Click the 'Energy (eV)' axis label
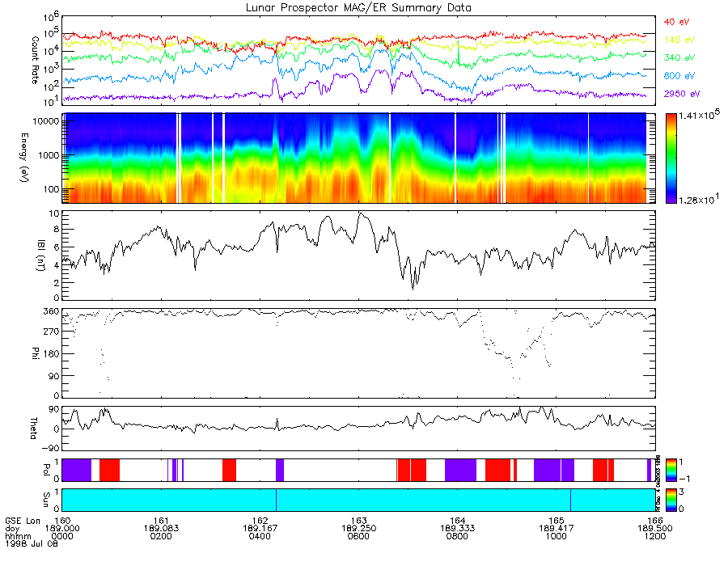Image resolution: width=728 pixels, height=566 pixels. 24,158
